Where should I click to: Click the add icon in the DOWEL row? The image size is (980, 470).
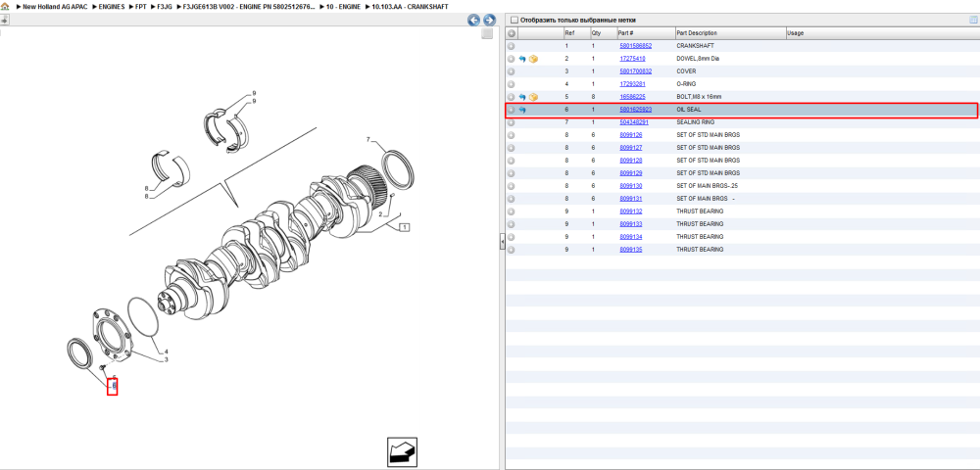pos(512,59)
